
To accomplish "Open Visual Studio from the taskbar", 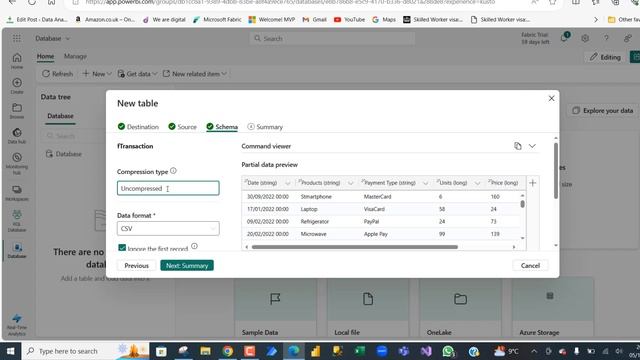I will click(426, 351).
